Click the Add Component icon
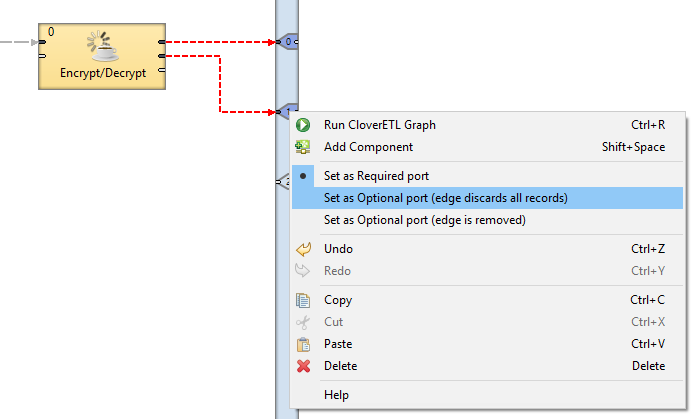This screenshot has height=419, width=700. (x=303, y=147)
